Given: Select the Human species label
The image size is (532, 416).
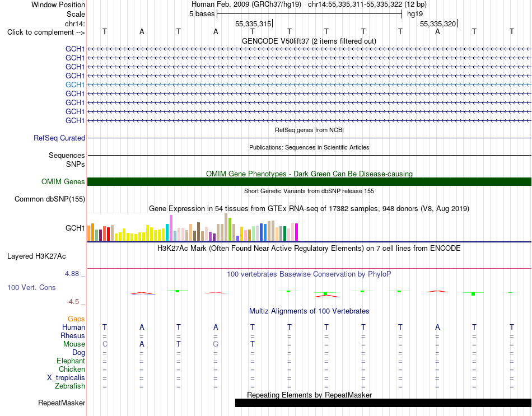Looking at the screenshot, I should [x=73, y=327].
